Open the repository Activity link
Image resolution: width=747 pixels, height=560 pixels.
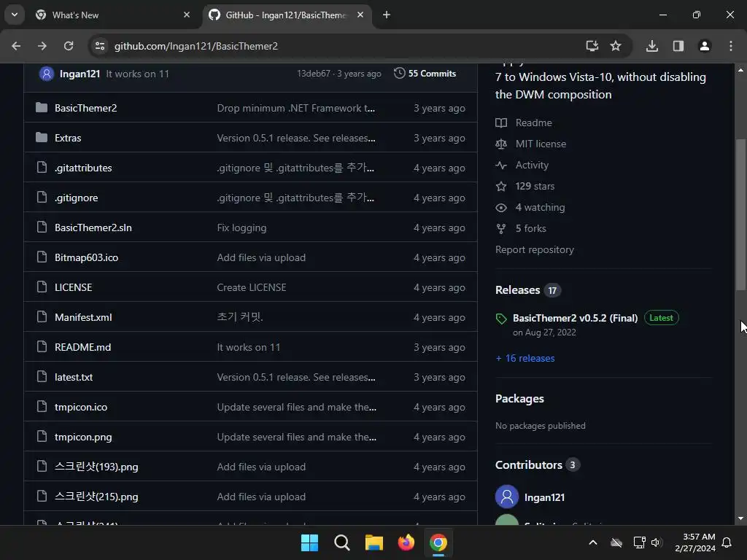(522, 166)
